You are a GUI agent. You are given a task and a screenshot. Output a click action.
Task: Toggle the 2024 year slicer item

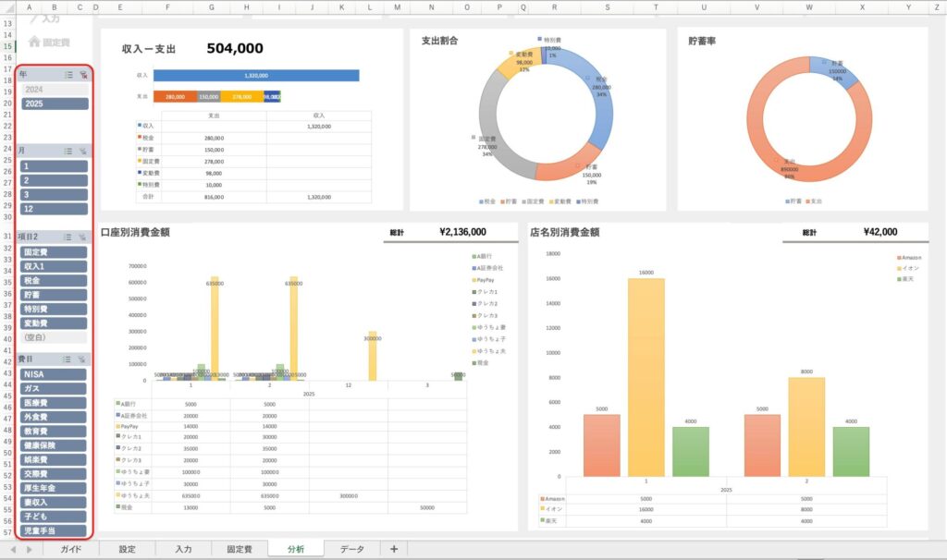click(x=55, y=90)
